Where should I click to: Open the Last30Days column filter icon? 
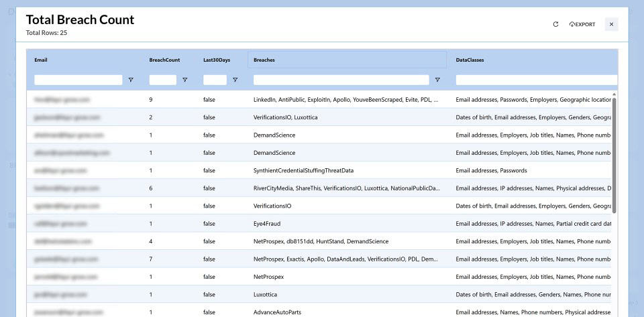235,80
